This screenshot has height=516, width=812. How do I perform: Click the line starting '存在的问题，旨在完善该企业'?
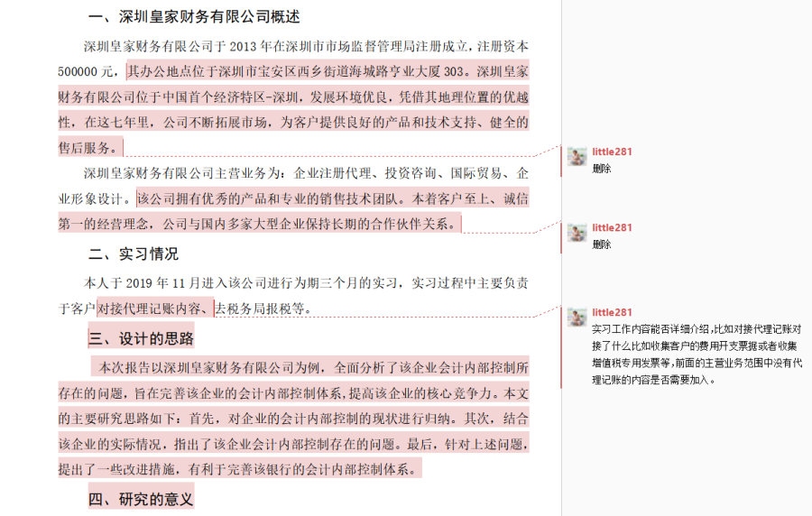tap(293, 393)
